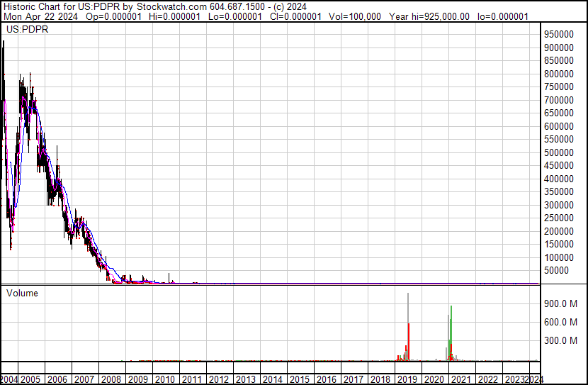Select the 2016 year on the timeline
This screenshot has width=588, height=385.
point(327,380)
